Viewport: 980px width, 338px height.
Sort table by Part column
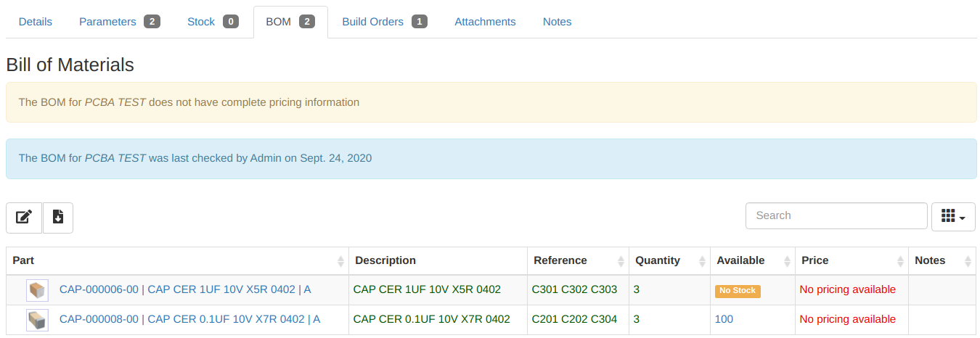[177, 260]
